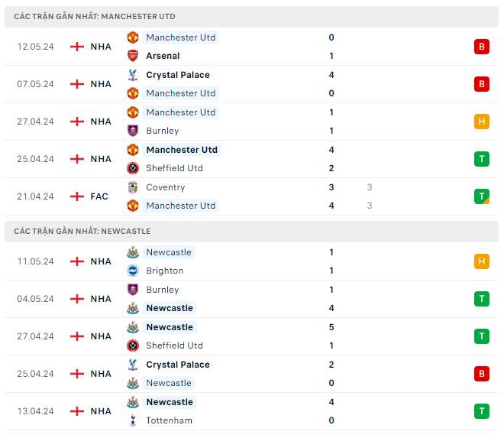Screen dimensions: 504x438
Task: Select the Brighton club crest
Action: (133, 271)
